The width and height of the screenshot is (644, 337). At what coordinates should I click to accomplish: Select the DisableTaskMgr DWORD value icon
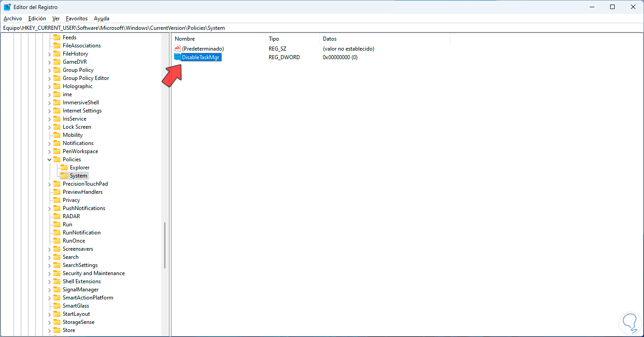[x=177, y=57]
